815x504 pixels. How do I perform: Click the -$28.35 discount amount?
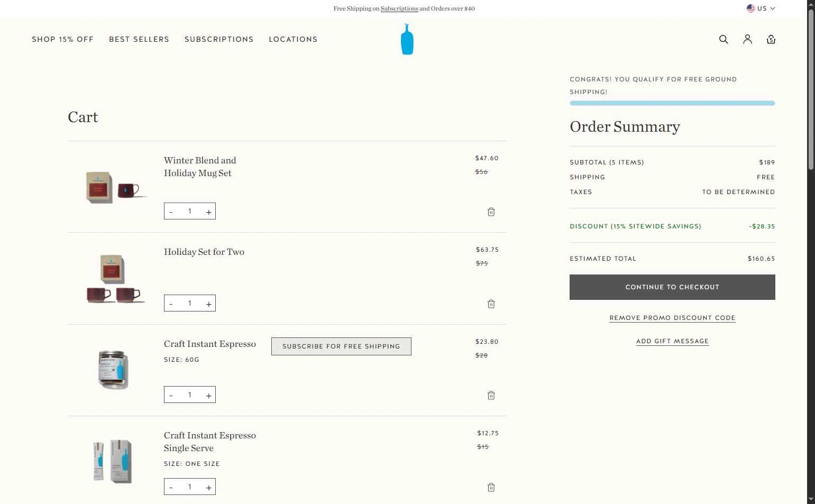tap(762, 226)
